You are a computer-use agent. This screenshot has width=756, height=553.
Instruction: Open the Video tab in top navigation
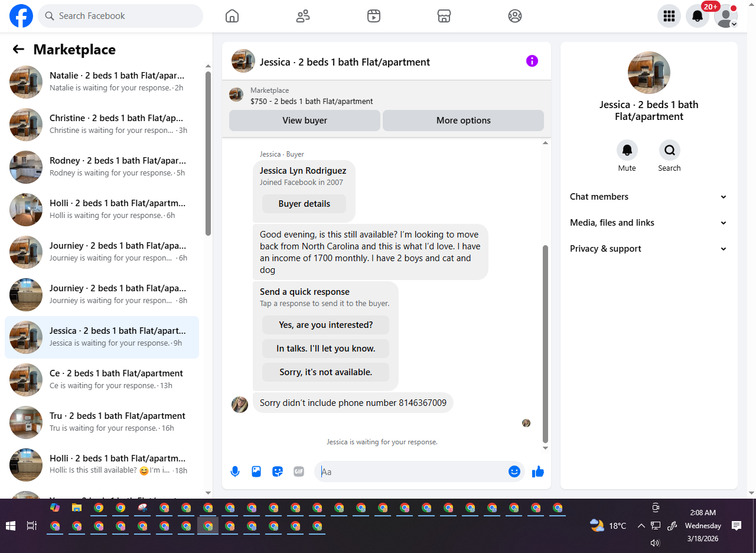(373, 16)
